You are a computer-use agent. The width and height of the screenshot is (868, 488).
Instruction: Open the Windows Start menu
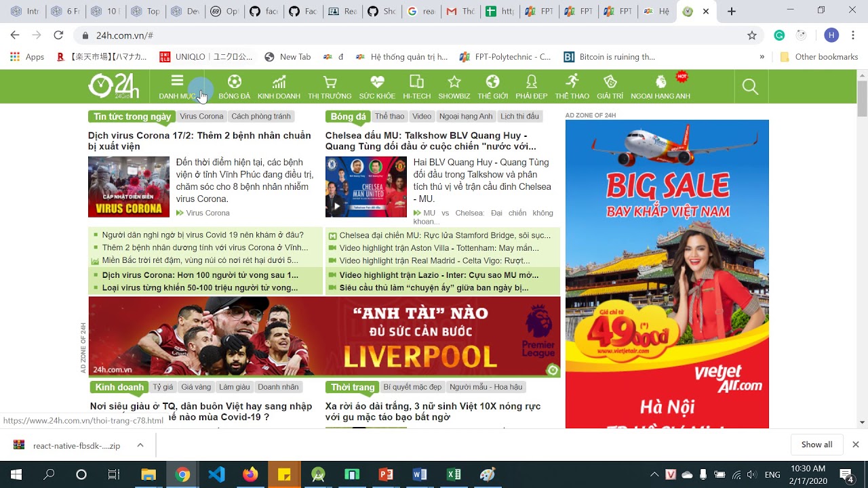15,474
